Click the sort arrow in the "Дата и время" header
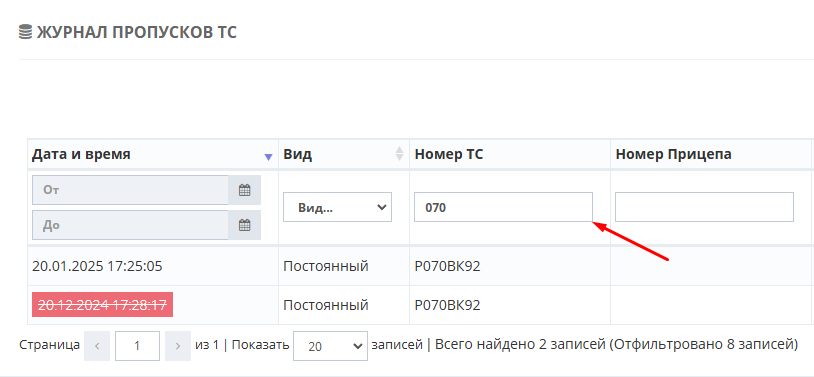814x377 pixels. (268, 157)
